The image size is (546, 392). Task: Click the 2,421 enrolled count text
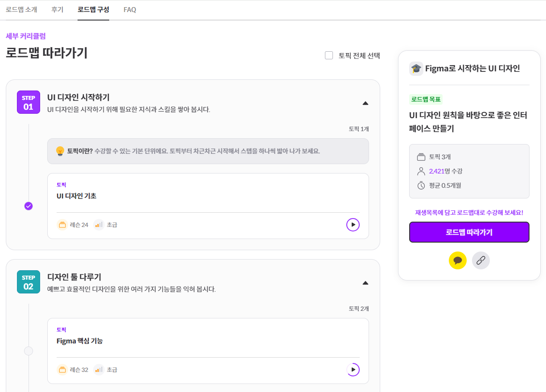coord(437,171)
